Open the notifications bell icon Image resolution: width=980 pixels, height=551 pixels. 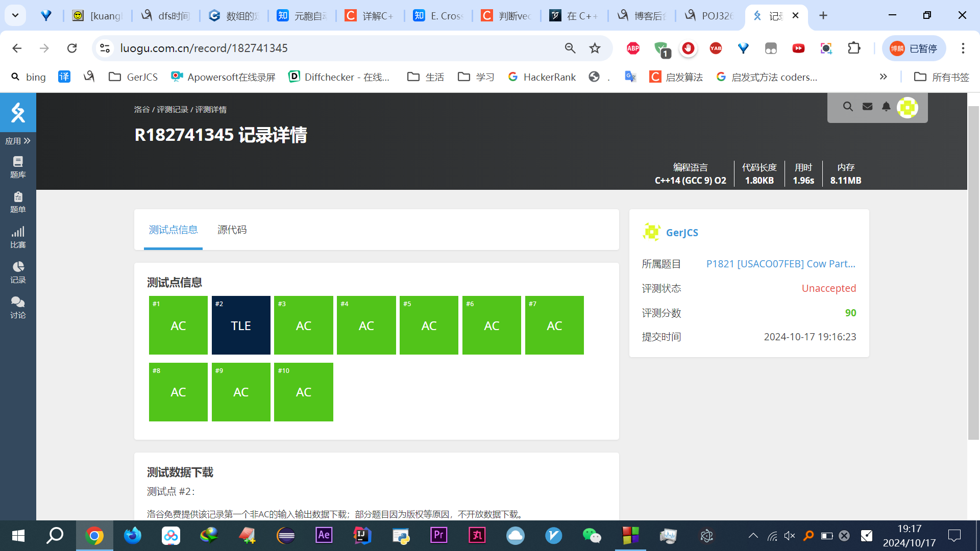tap(886, 107)
